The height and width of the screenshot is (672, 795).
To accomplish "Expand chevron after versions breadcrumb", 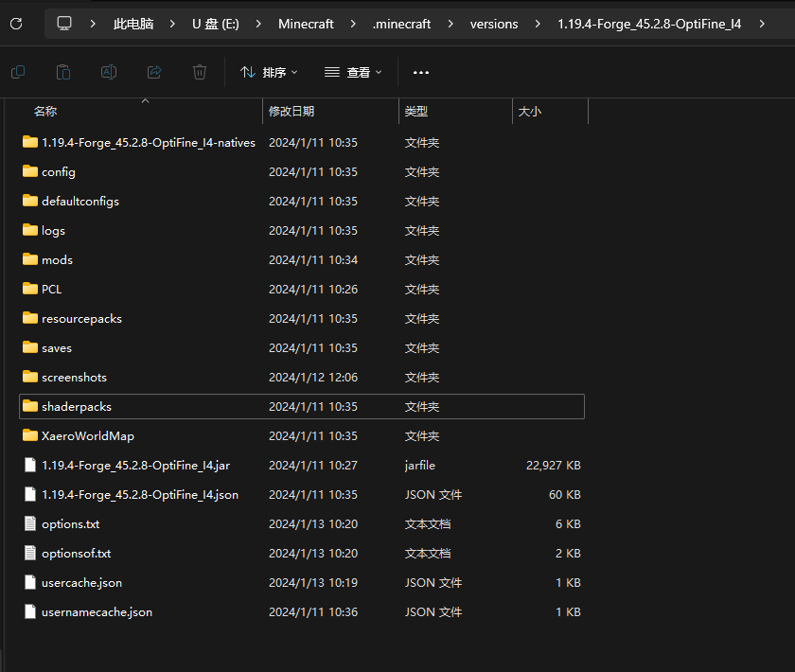I will click(x=538, y=24).
